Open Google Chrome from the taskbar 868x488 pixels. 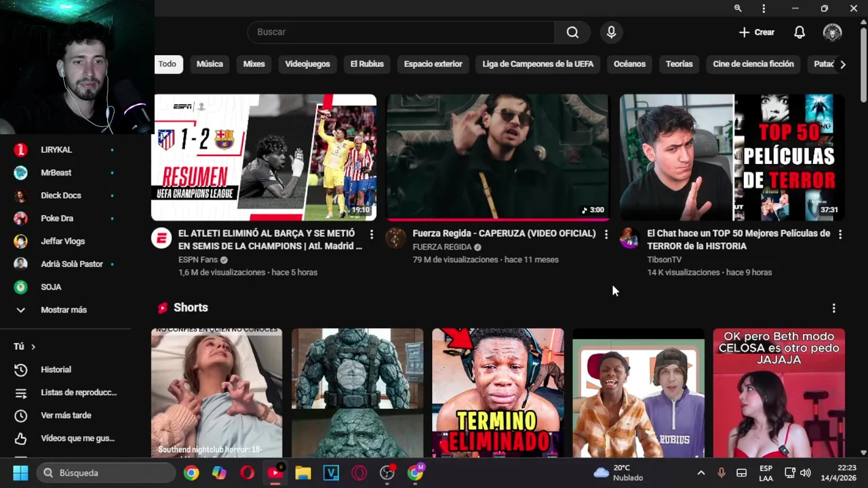[191, 473]
